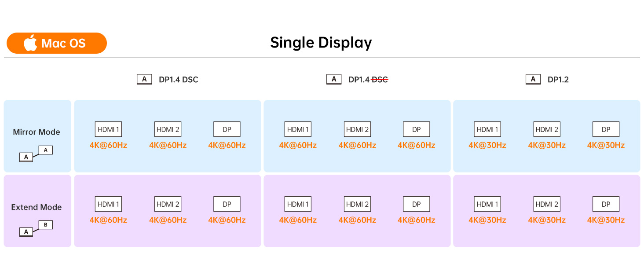Click the Apple logo in the Mac OS badge
Screen dimensions: 644x264
click(30, 43)
